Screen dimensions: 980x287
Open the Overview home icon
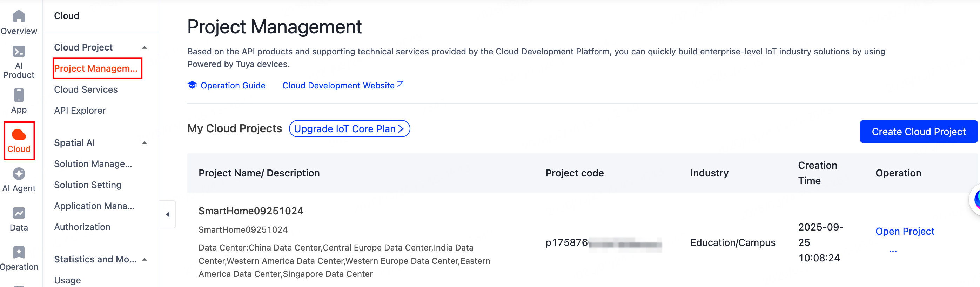tap(19, 16)
